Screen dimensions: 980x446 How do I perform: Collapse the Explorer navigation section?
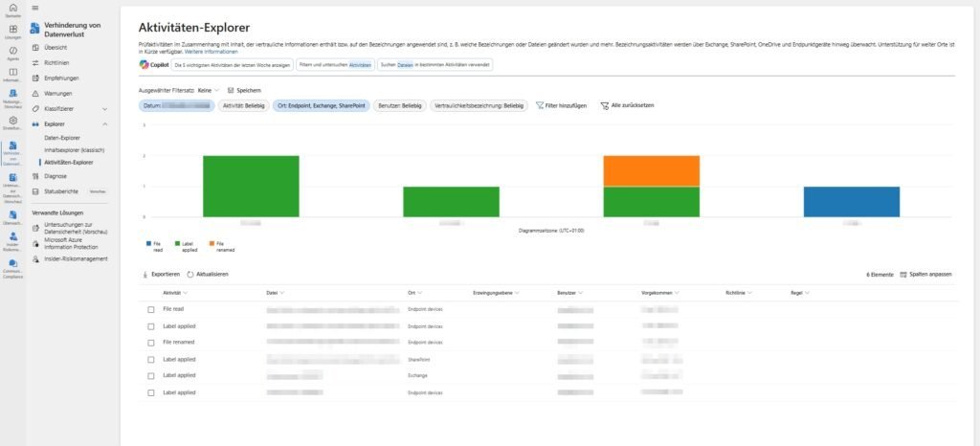pyautogui.click(x=104, y=123)
